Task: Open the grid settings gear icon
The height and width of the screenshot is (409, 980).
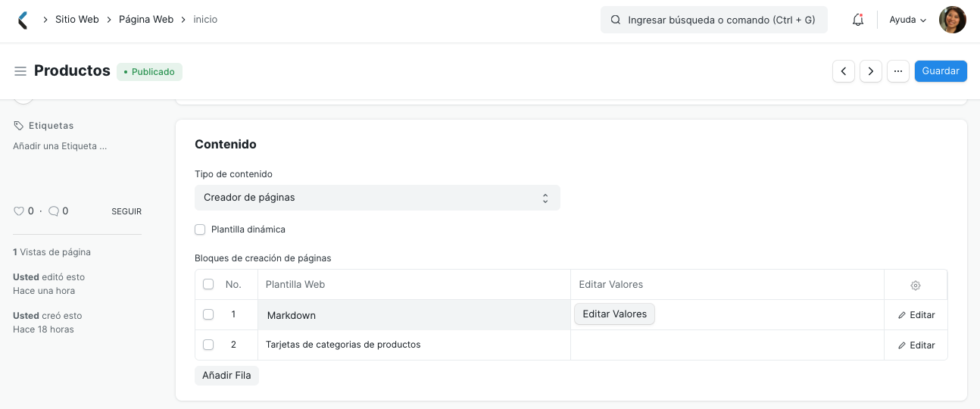Action: (x=916, y=286)
